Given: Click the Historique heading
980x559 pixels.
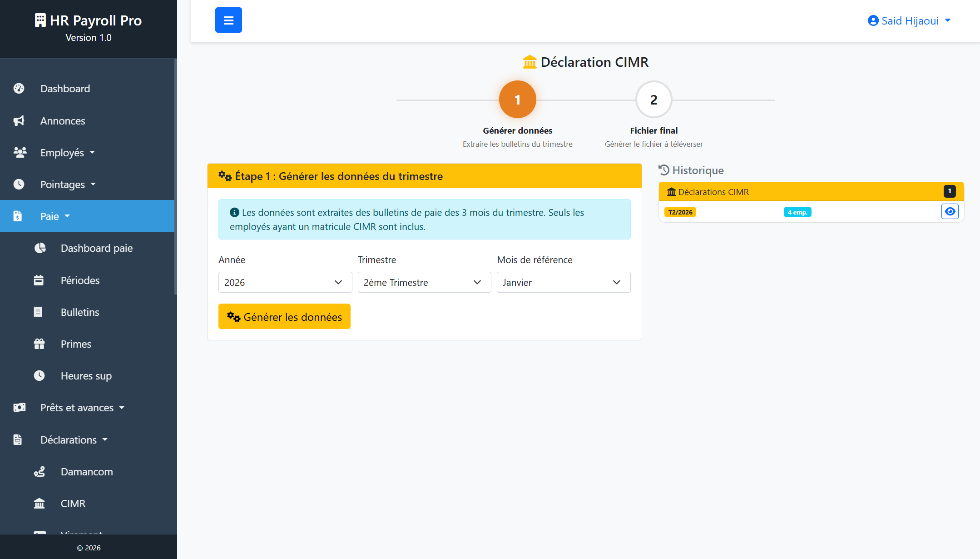Looking at the screenshot, I should [691, 170].
